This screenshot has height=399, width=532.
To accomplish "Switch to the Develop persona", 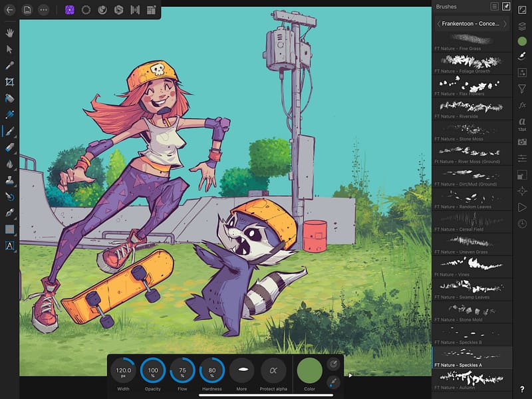I will [x=118, y=10].
